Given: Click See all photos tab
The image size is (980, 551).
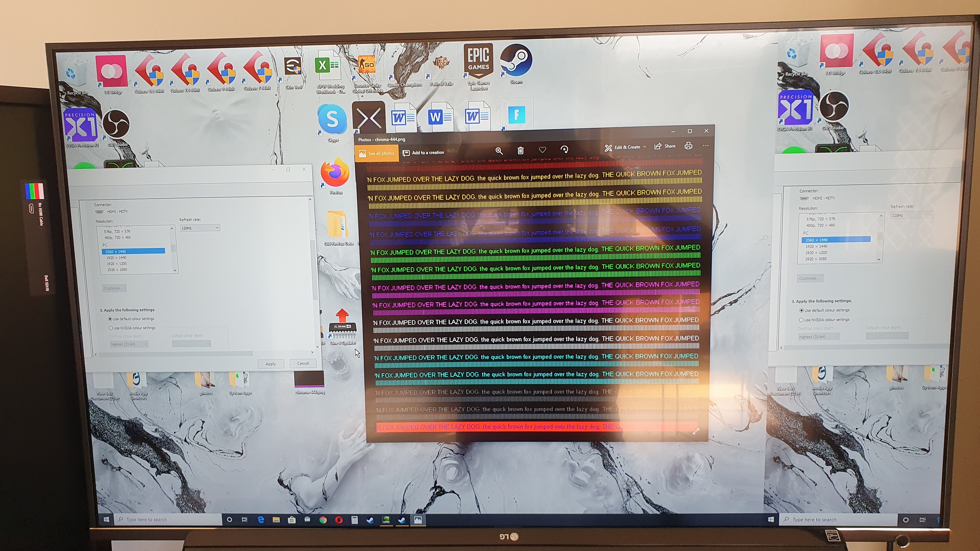Looking at the screenshot, I should click(x=377, y=153).
